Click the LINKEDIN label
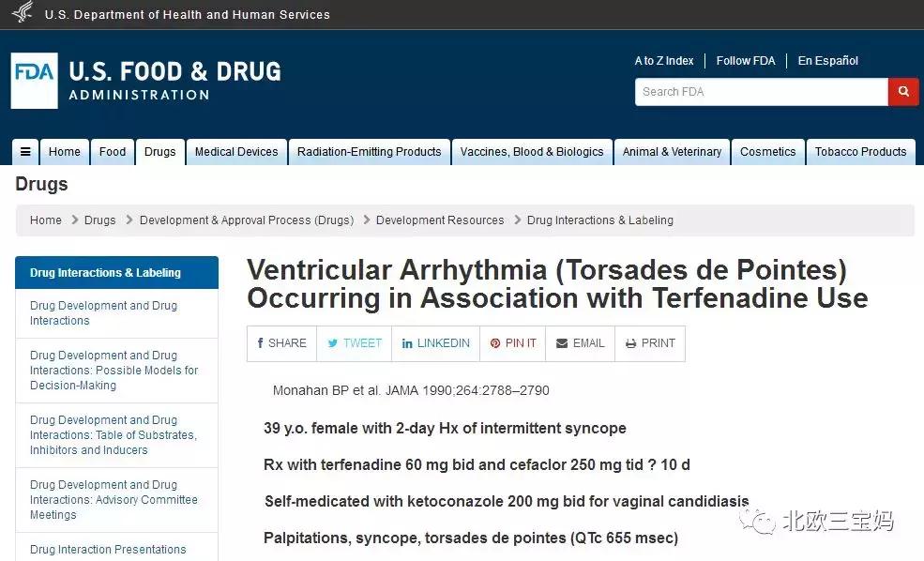The height and width of the screenshot is (561, 924). (x=444, y=343)
